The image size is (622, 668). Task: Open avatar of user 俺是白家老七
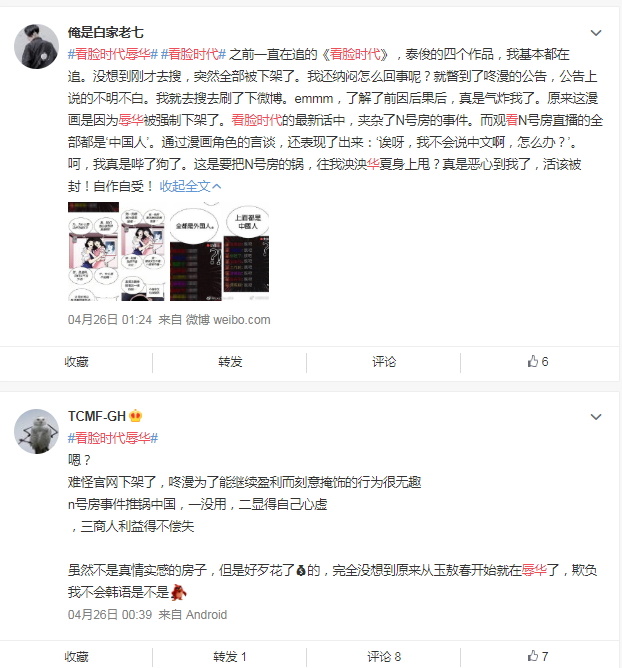pos(36,46)
